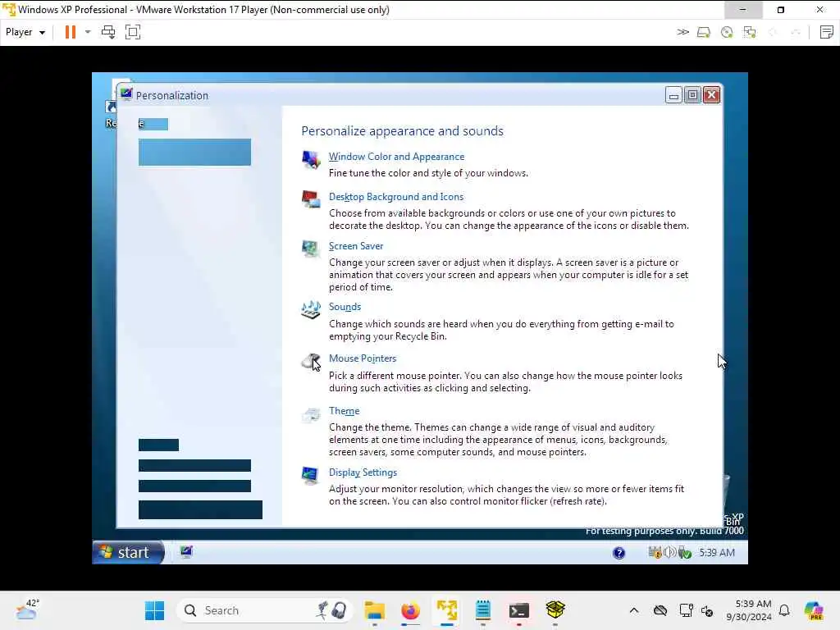Open the Mouse Pointers link

pyautogui.click(x=362, y=358)
